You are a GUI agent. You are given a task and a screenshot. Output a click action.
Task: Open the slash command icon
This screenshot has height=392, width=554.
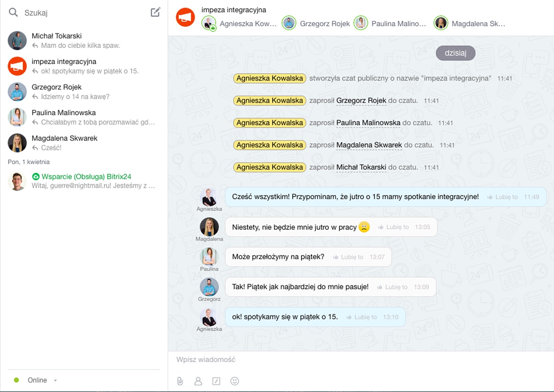(x=216, y=381)
